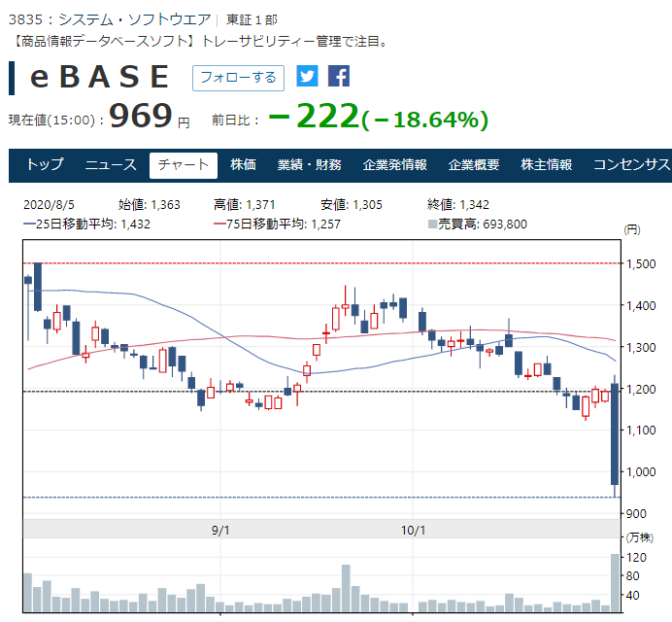Click the システム・ソフトウエア sector link
The width and height of the screenshot is (672, 622).
point(135,19)
